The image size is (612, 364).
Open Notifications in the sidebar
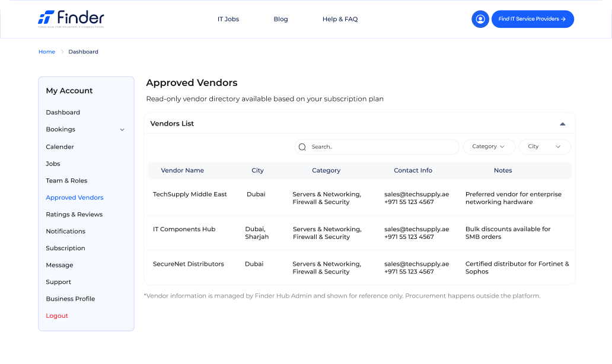pyautogui.click(x=66, y=231)
